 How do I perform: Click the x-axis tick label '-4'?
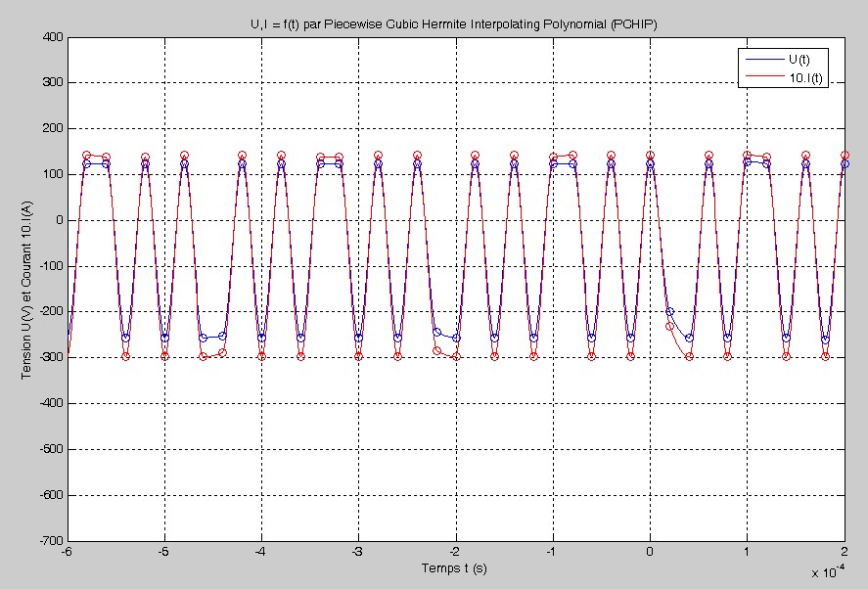(261, 552)
